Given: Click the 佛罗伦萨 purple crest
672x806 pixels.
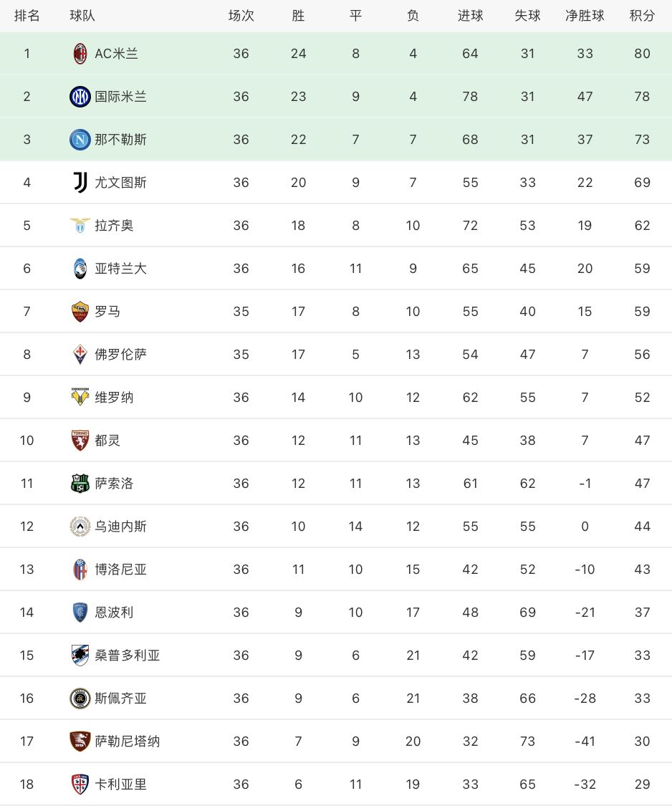Looking at the screenshot, I should click(80, 354).
